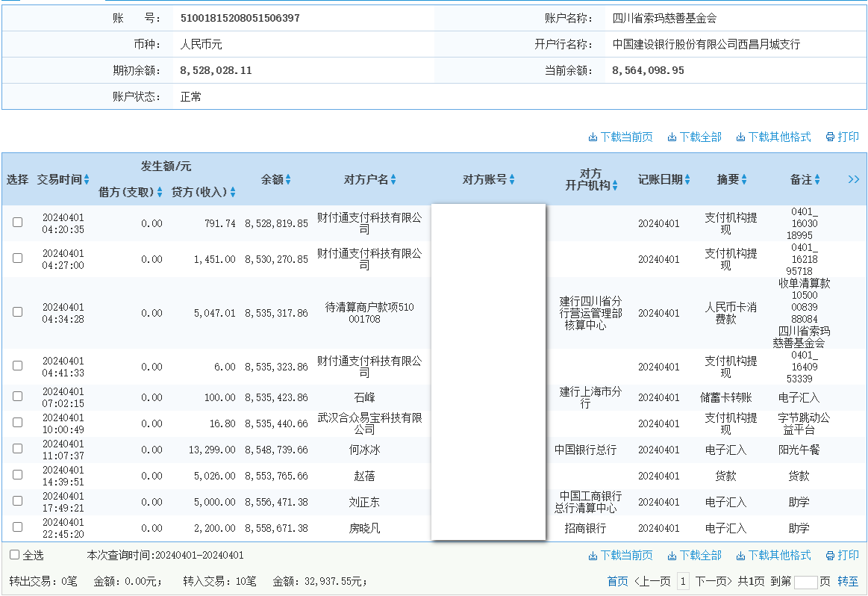Image resolution: width=868 pixels, height=596 pixels.
Task: Click balance 8,558,671.38 cell
Action: (x=276, y=529)
